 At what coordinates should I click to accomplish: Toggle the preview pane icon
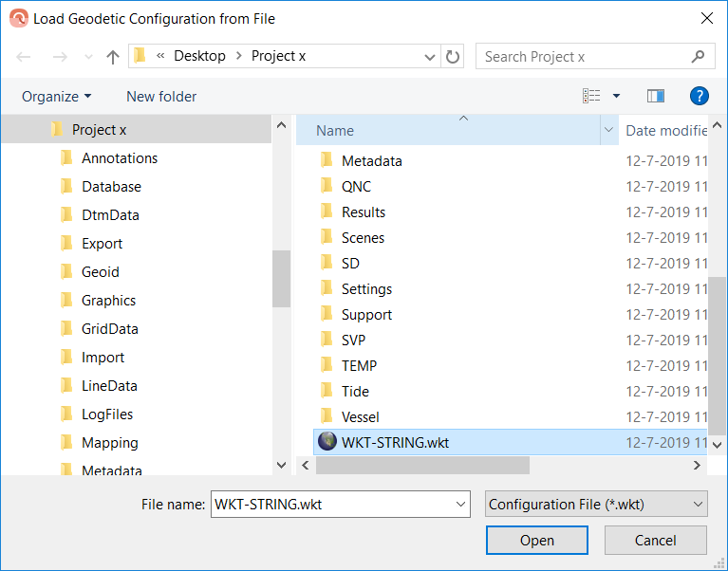(655, 96)
